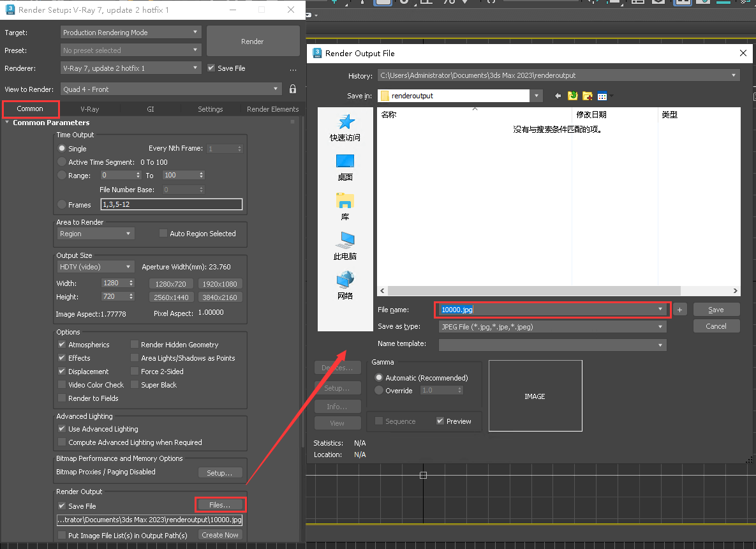The image size is (756, 549).
Task: Select the Desktop (桌面) shortcut icon
Action: (x=345, y=162)
